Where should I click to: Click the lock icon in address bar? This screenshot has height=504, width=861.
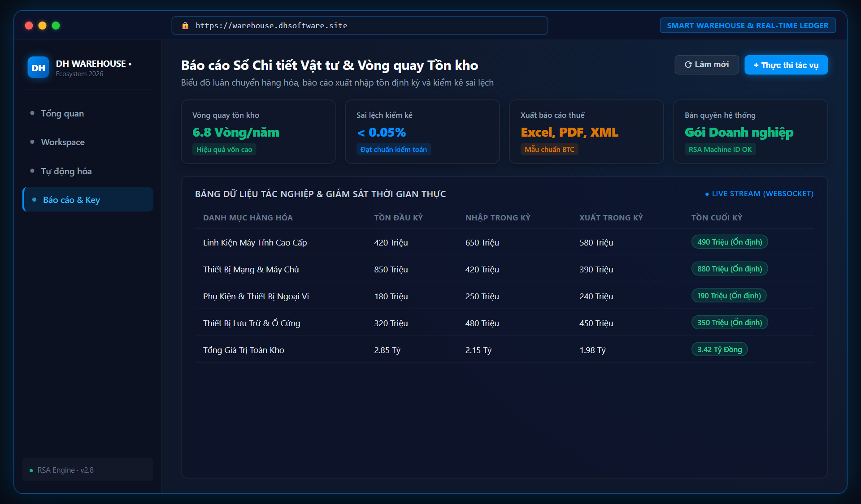pyautogui.click(x=185, y=26)
